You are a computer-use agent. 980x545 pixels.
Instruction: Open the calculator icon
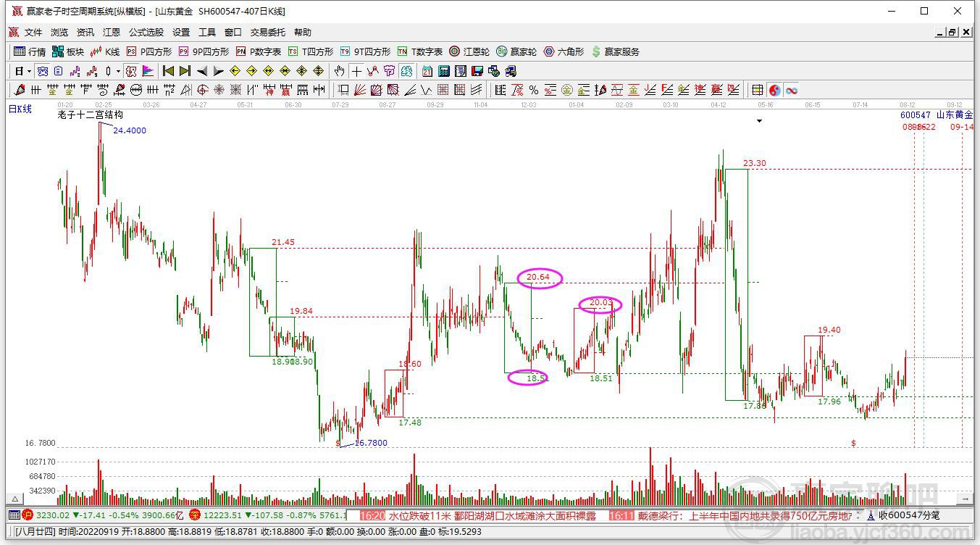pyautogui.click(x=444, y=71)
